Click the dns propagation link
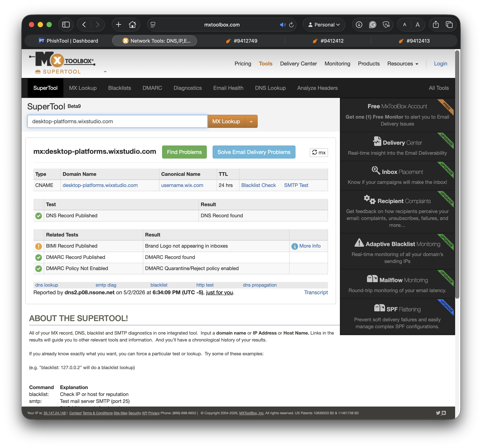482x448 pixels. tap(260, 285)
